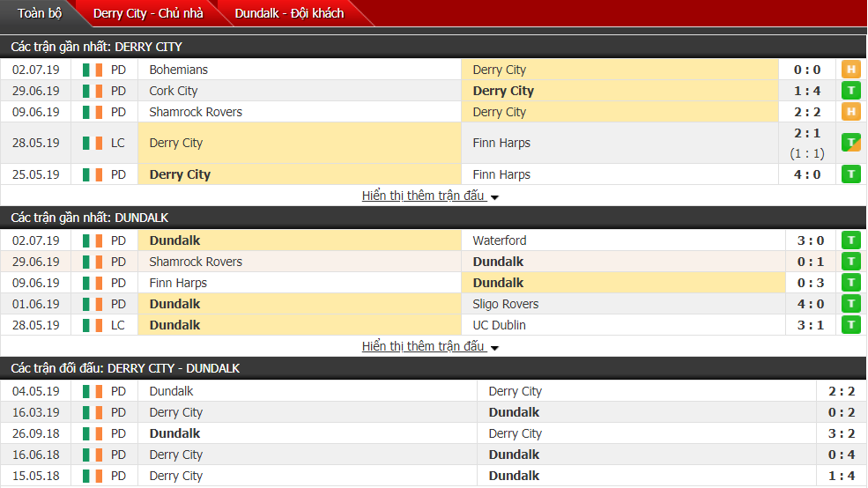Open the 'Dundalk - Đội khách' tab
The height and width of the screenshot is (488, 868).
[289, 13]
